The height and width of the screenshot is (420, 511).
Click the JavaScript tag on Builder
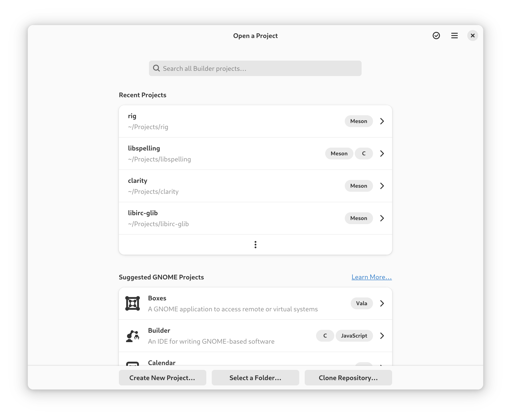point(354,335)
